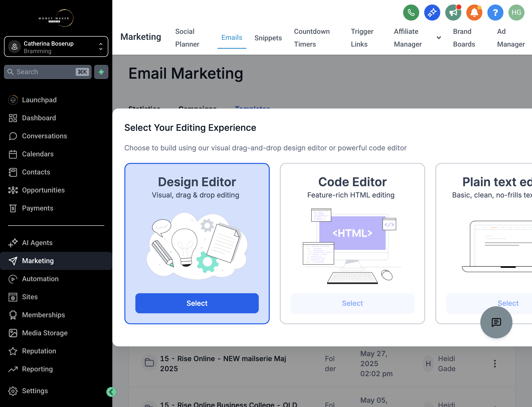Open the options menu for the Maj 2025 mailserie folder row
The image size is (532, 407).
pos(495,363)
